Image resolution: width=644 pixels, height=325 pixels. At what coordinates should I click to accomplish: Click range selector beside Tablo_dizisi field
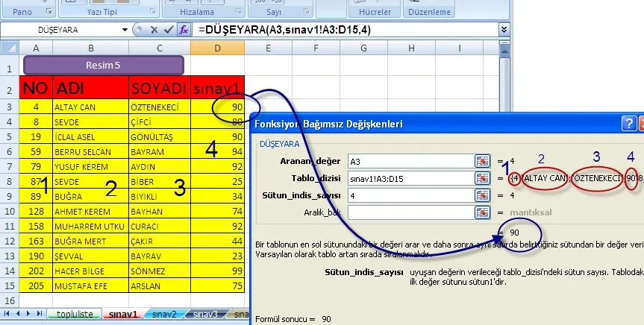pos(482,178)
